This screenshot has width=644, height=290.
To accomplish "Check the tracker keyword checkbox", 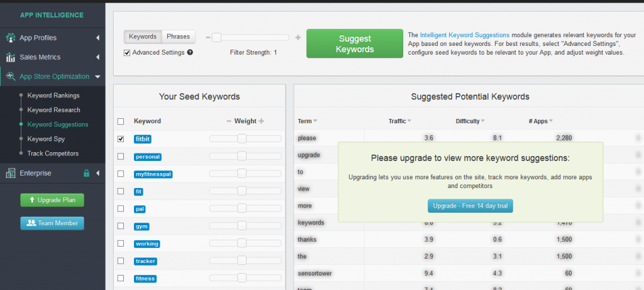I will [x=121, y=261].
